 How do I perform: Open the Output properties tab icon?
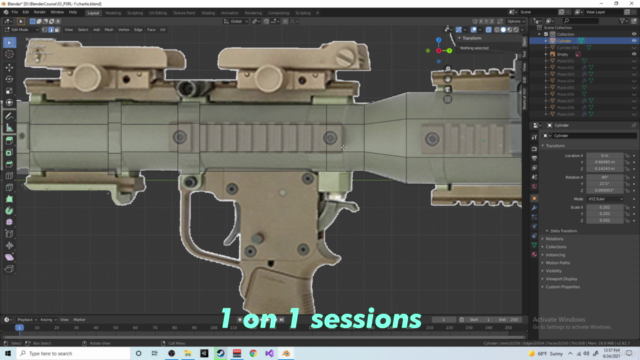534,158
